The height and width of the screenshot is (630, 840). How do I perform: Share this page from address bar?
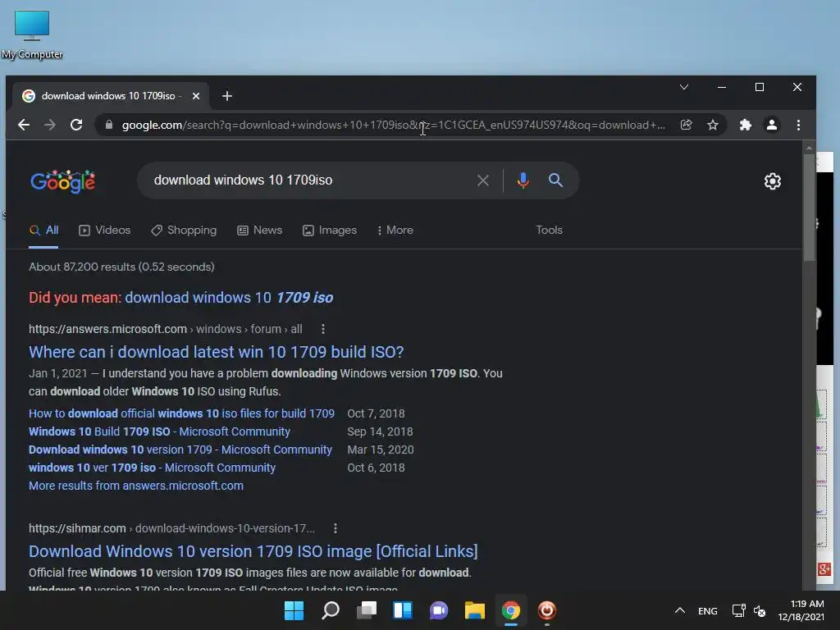pos(687,125)
